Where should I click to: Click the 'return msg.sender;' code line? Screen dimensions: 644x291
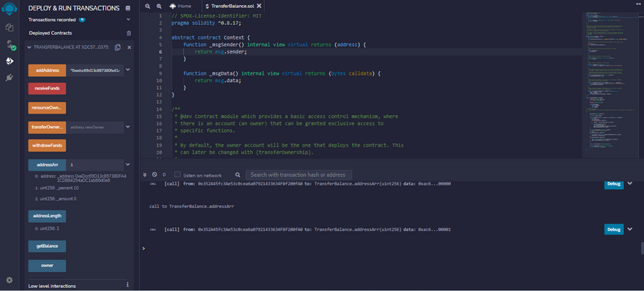220,52
